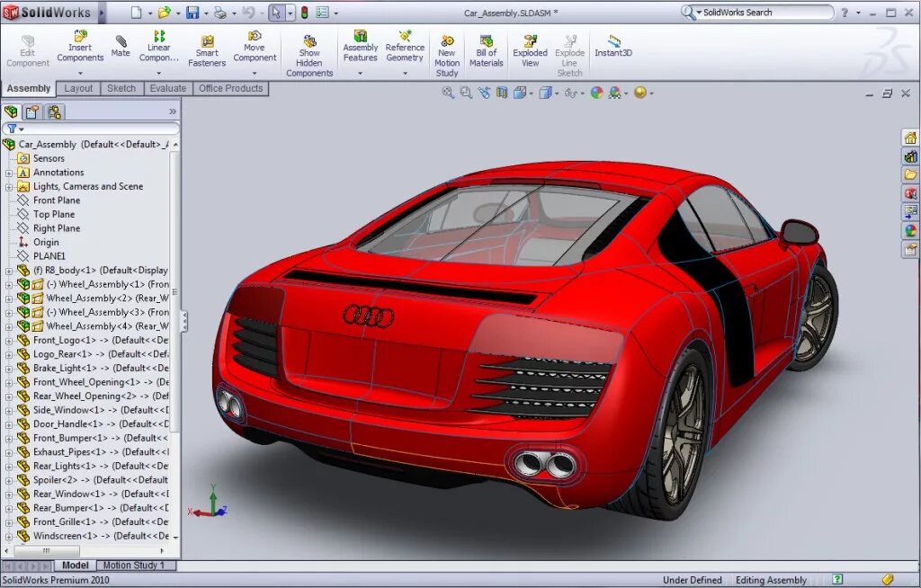
Task: Click Show Hidden Components
Action: point(309,56)
